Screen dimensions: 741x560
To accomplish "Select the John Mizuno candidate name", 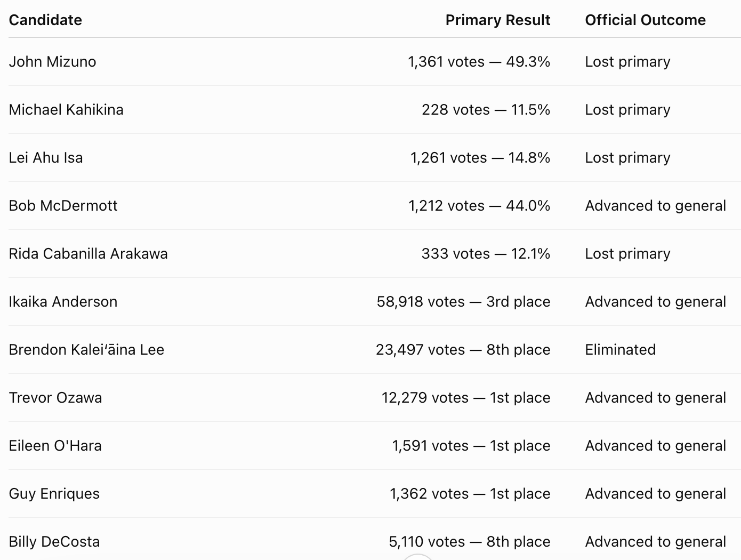I will 52,62.
